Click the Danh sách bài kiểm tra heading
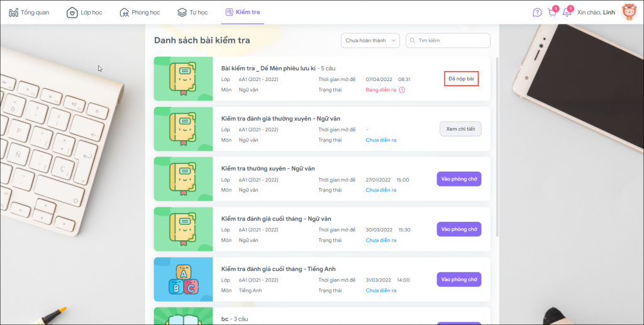The height and width of the screenshot is (325, 644). coord(202,40)
